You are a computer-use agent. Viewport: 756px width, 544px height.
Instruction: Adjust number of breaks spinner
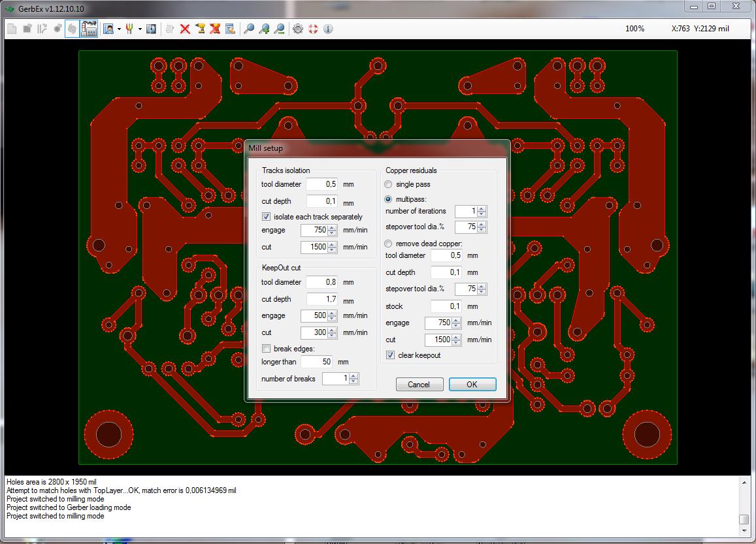353,379
